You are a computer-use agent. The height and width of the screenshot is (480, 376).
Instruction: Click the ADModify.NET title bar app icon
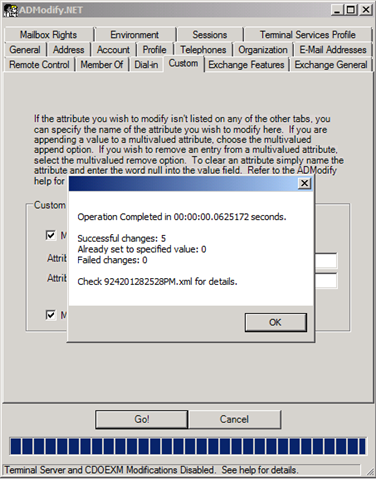(10, 10)
